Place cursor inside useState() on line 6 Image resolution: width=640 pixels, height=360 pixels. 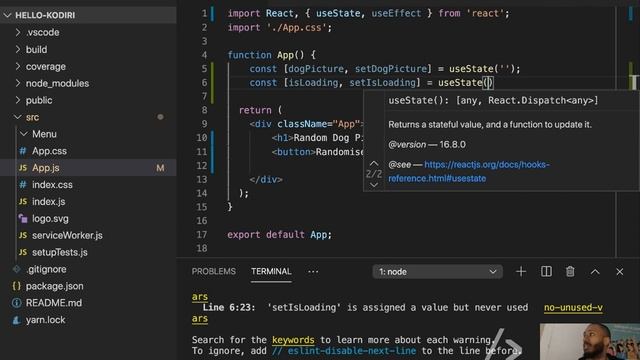click(x=488, y=83)
